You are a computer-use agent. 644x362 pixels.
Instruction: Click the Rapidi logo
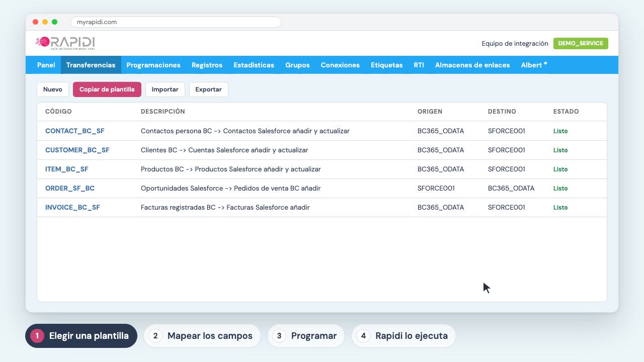(65, 43)
